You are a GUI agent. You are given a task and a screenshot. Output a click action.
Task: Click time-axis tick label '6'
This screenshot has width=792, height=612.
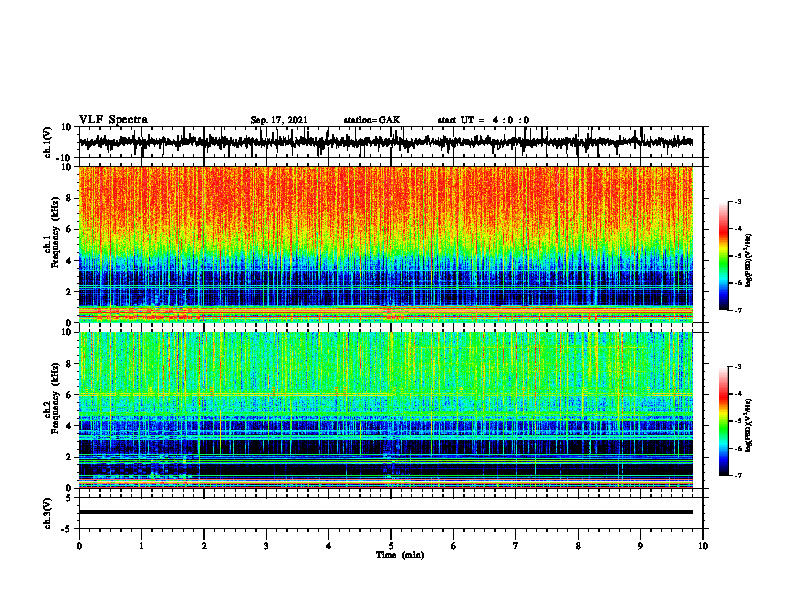tap(454, 546)
